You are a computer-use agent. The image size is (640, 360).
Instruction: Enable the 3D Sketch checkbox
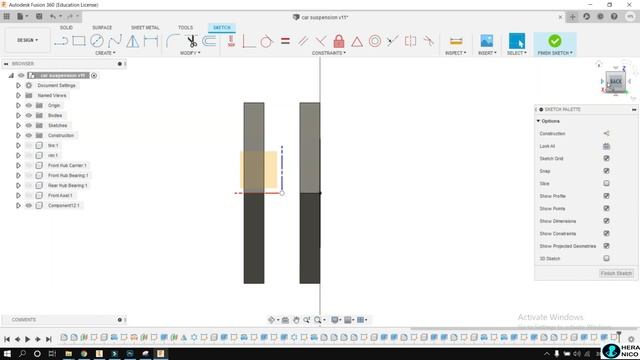click(x=607, y=258)
